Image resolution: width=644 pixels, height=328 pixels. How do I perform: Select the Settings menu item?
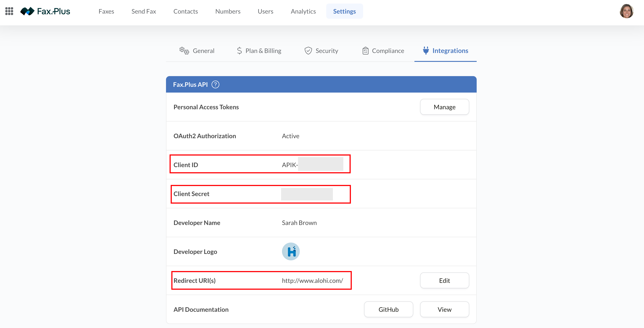[x=344, y=11]
